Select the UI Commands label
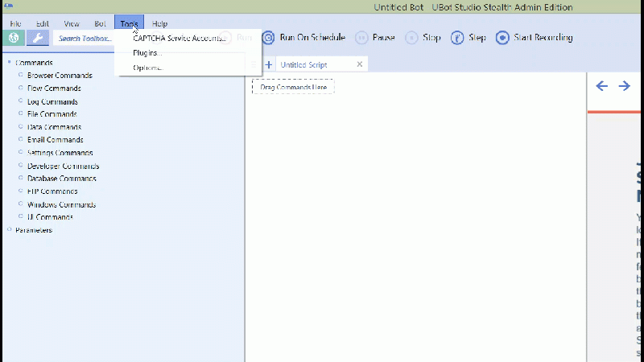 point(50,217)
